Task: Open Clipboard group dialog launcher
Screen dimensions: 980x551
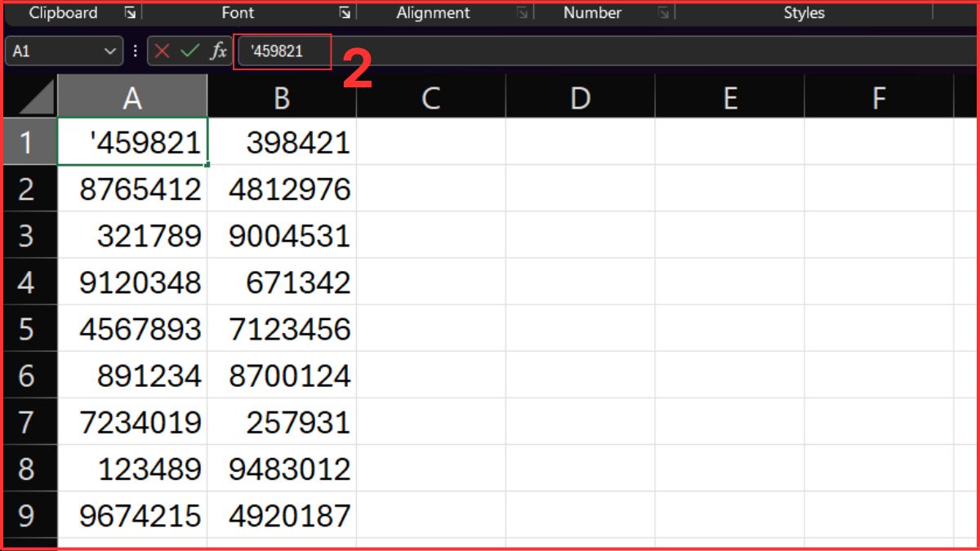Action: point(130,13)
